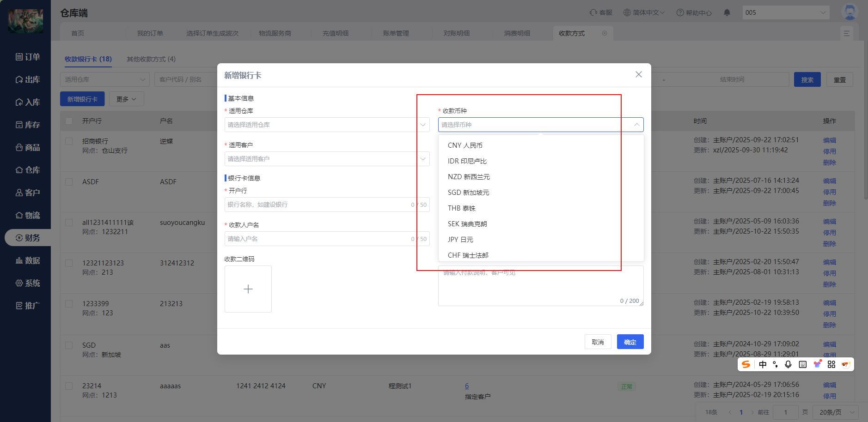Switch to the 其他收款方式 (4) tab

point(151,59)
